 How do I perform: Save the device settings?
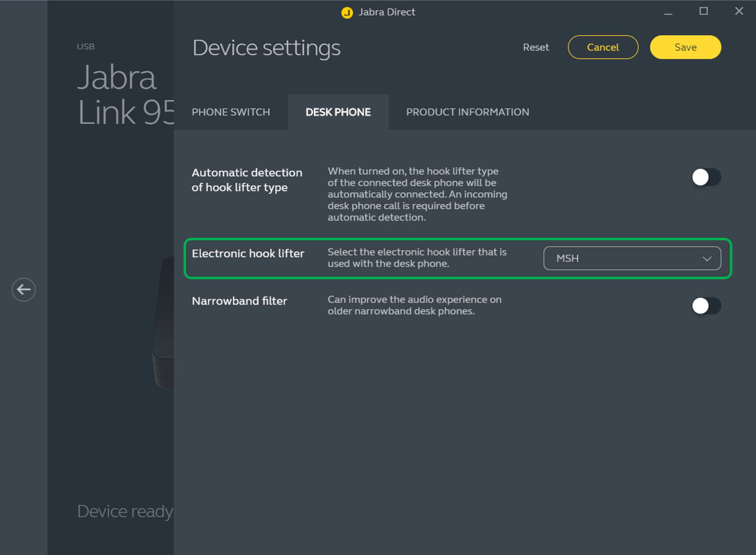685,47
